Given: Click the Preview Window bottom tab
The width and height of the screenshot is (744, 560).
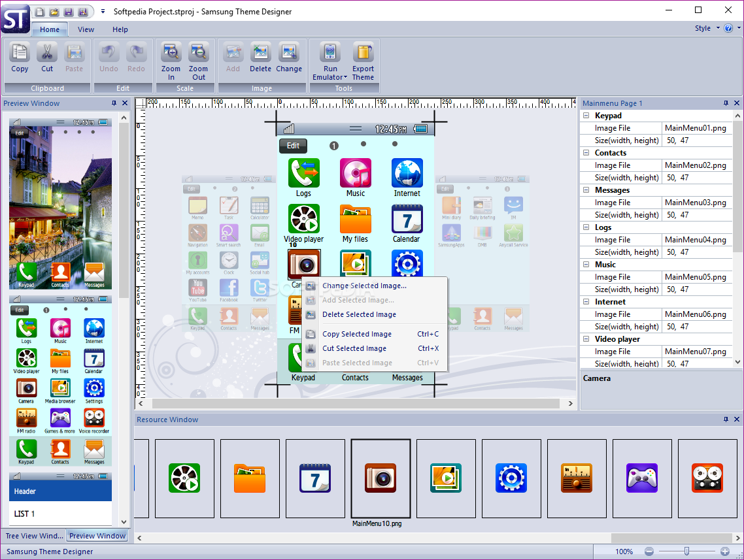Looking at the screenshot, I should pos(97,536).
